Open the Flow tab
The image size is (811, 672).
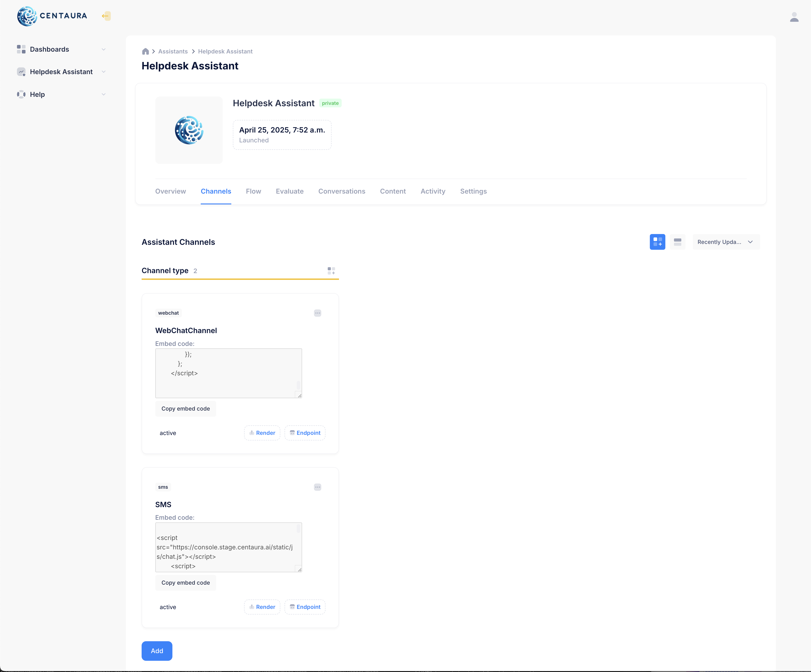coord(253,191)
